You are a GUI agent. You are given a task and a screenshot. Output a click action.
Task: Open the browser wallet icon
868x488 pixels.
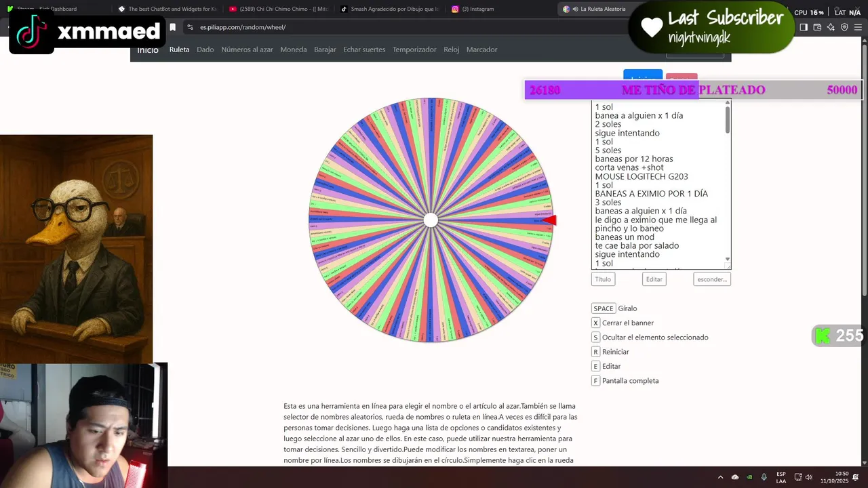(x=817, y=27)
